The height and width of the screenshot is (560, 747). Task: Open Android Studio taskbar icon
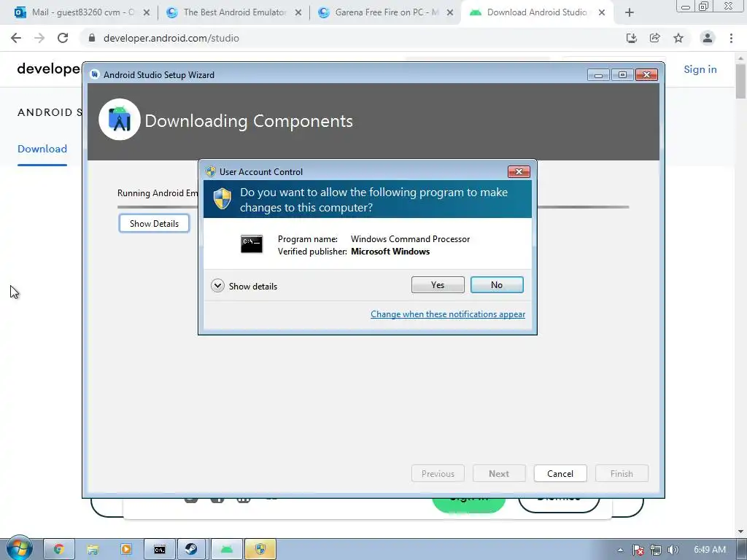click(x=227, y=550)
